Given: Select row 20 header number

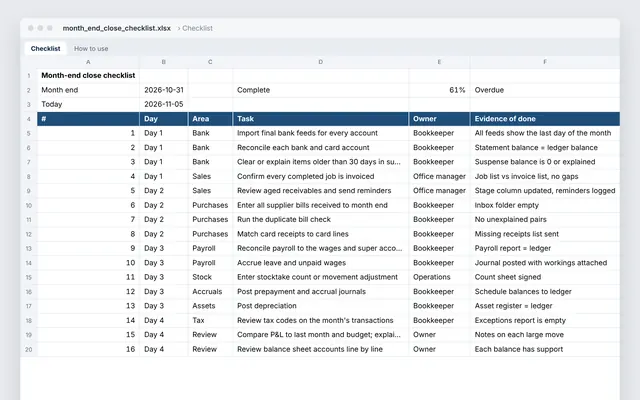Looking at the screenshot, I should 29,349.
